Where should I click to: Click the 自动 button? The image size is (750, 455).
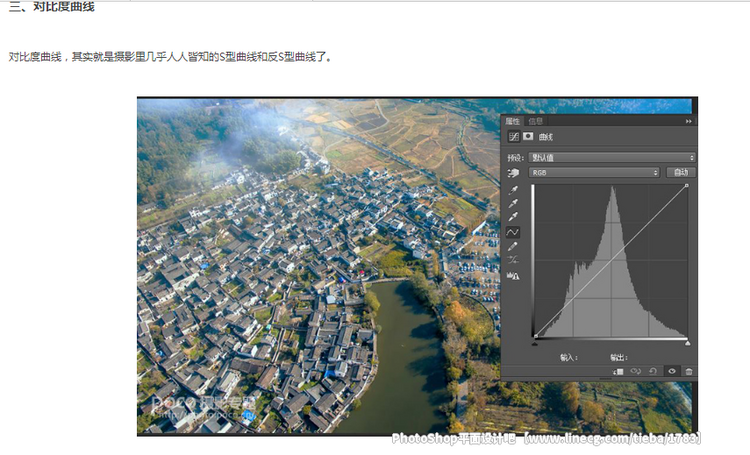(681, 172)
